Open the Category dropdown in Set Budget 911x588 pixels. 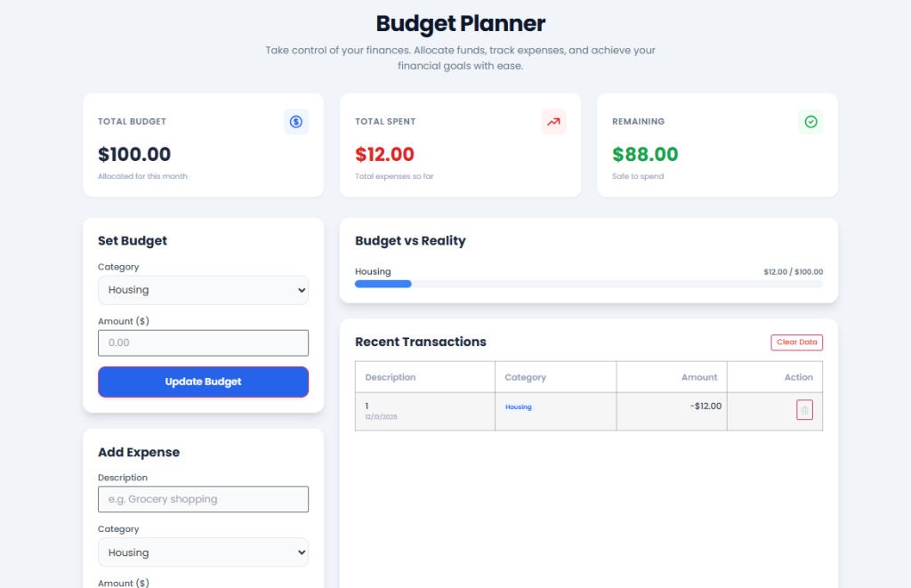click(x=203, y=289)
